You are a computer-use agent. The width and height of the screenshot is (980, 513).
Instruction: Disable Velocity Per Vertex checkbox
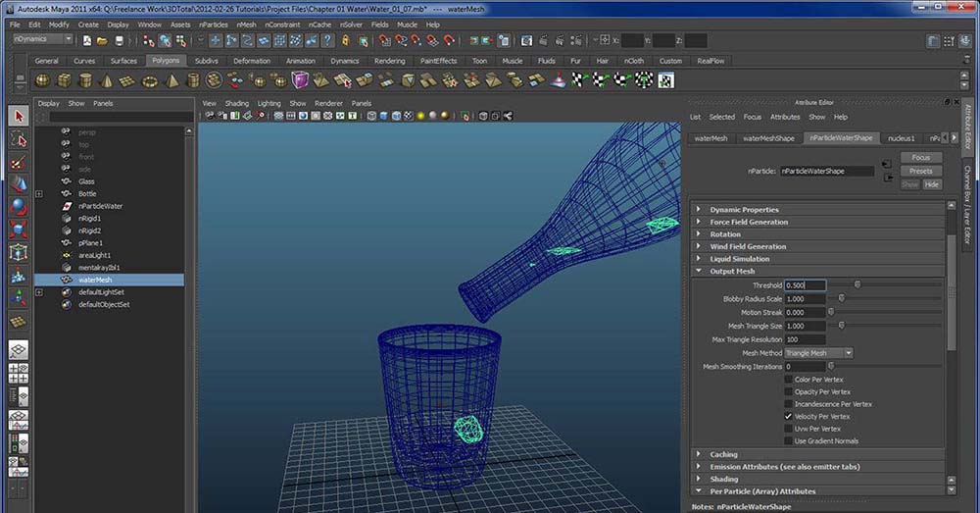pos(789,417)
